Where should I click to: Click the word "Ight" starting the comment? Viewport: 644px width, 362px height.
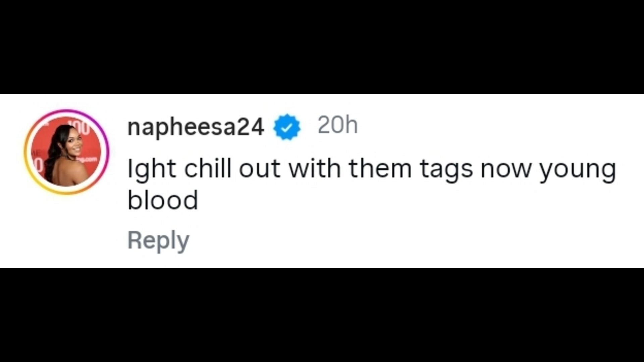pyautogui.click(x=152, y=170)
